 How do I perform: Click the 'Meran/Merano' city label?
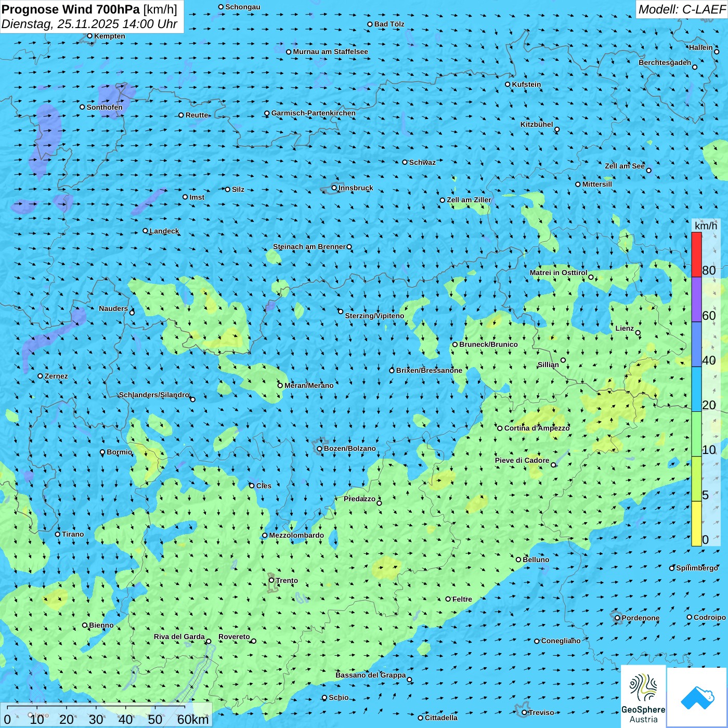click(x=309, y=385)
